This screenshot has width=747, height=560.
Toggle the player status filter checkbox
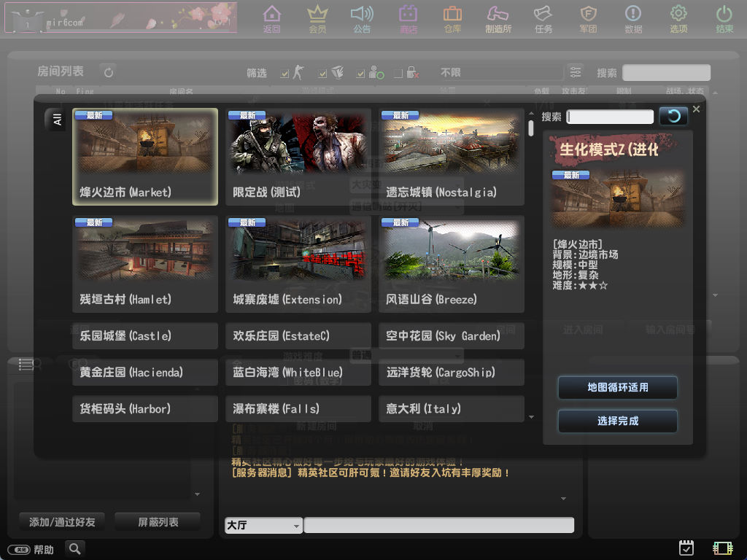pyautogui.click(x=360, y=74)
